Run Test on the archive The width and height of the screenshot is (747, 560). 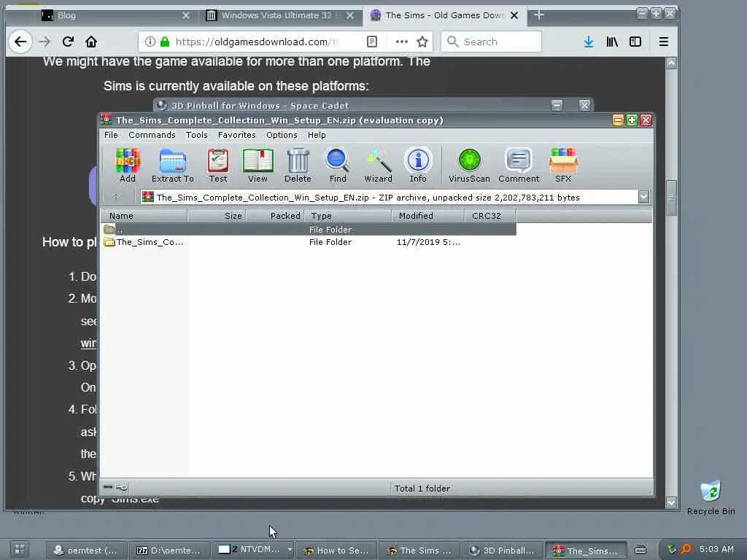[x=217, y=166]
